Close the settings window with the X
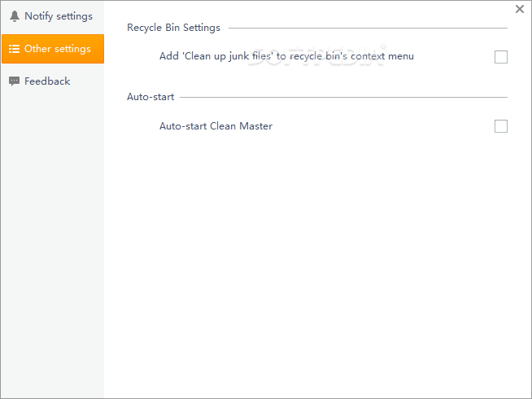Viewport: 532px width, 399px height. 520,9
